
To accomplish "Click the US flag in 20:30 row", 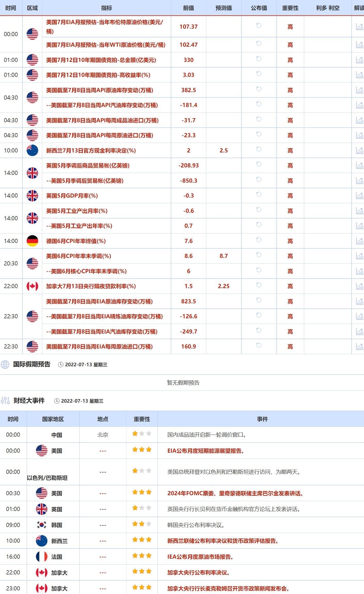I will [x=32, y=263].
